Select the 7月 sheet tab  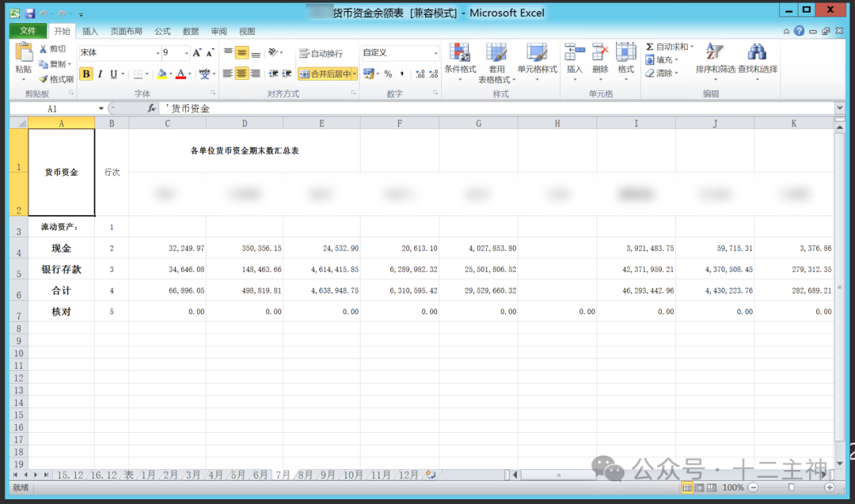point(283,475)
